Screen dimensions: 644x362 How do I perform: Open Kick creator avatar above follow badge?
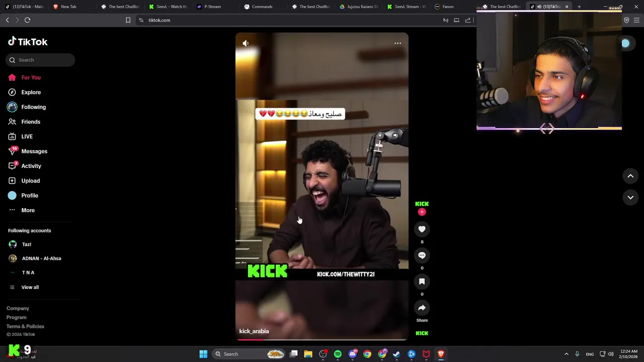pyautogui.click(x=422, y=204)
